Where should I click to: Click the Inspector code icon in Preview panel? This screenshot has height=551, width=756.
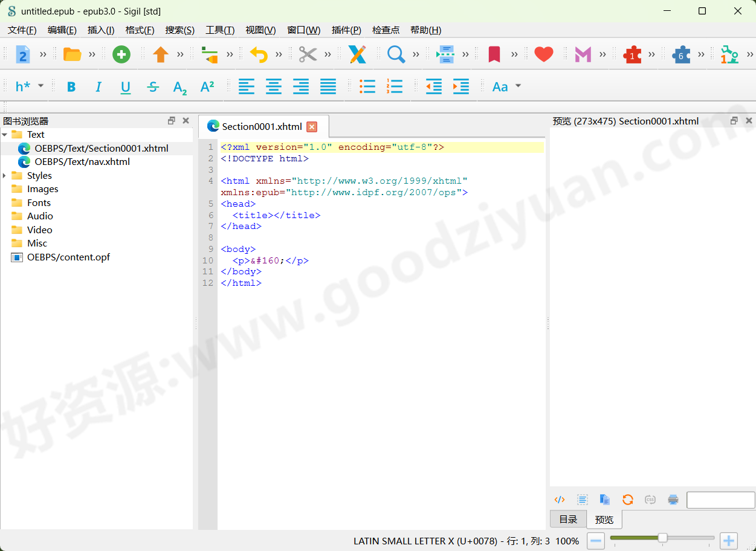point(560,500)
